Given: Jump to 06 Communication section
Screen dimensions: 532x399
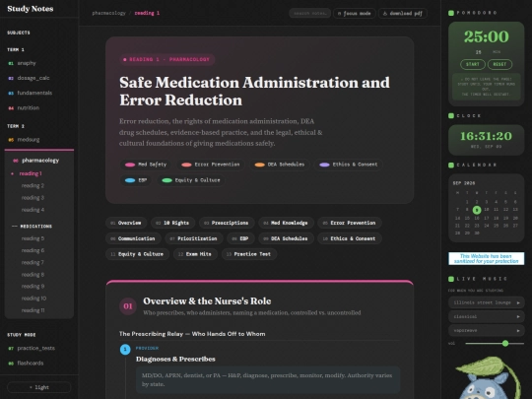Looking at the screenshot, I should coord(133,238).
